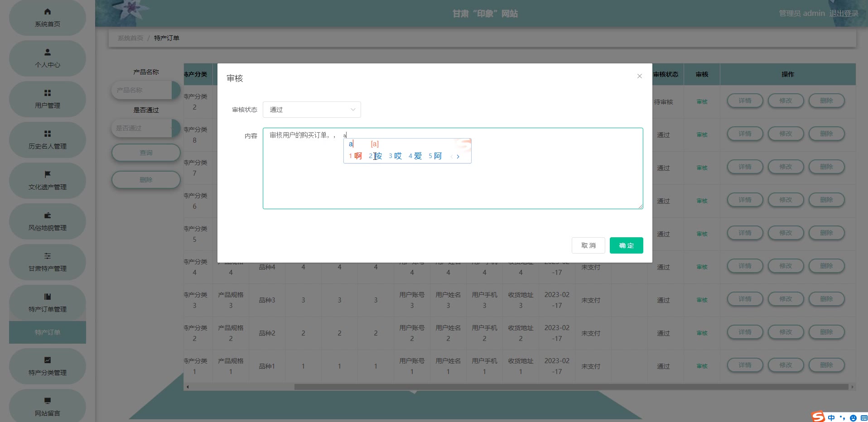Image resolution: width=868 pixels, height=422 pixels.
Task: Open the 系统首页 home icon in sidebar
Action: coord(48,12)
